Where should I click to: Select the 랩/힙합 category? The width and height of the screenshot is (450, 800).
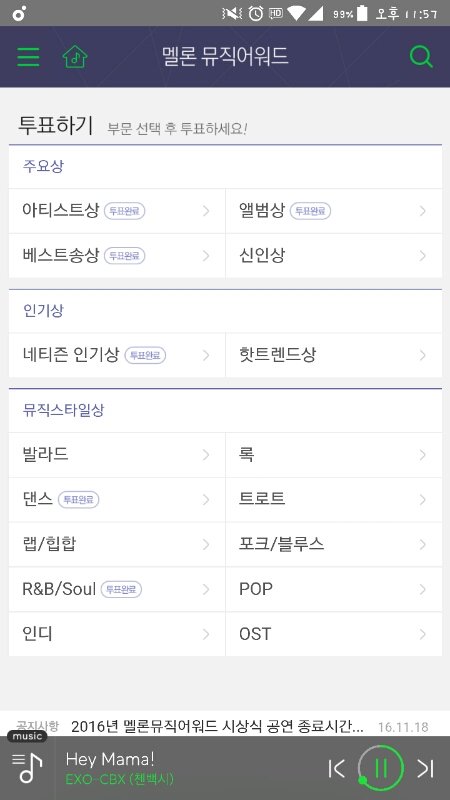click(x=117, y=544)
